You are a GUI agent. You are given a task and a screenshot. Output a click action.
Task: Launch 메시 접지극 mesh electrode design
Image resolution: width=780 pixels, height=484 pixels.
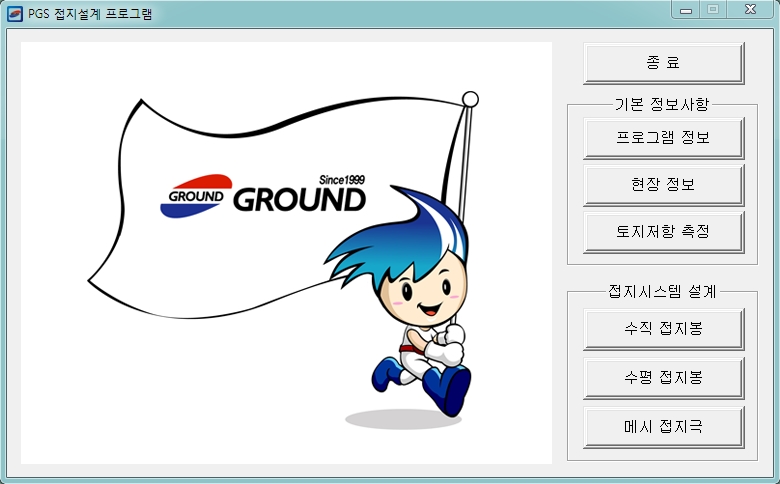(x=663, y=426)
